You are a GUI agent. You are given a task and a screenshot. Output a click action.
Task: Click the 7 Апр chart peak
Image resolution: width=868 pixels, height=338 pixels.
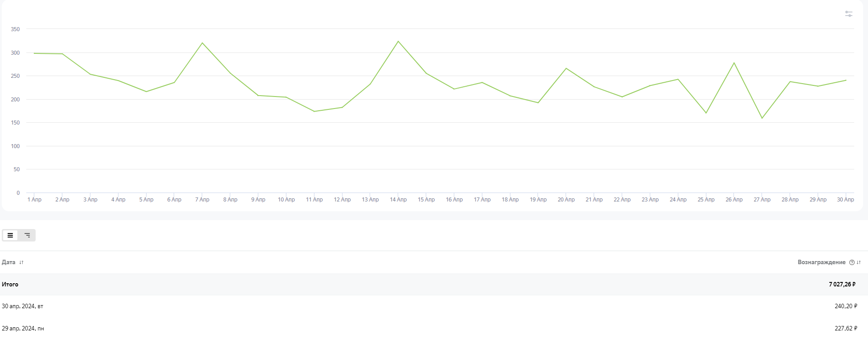point(202,43)
